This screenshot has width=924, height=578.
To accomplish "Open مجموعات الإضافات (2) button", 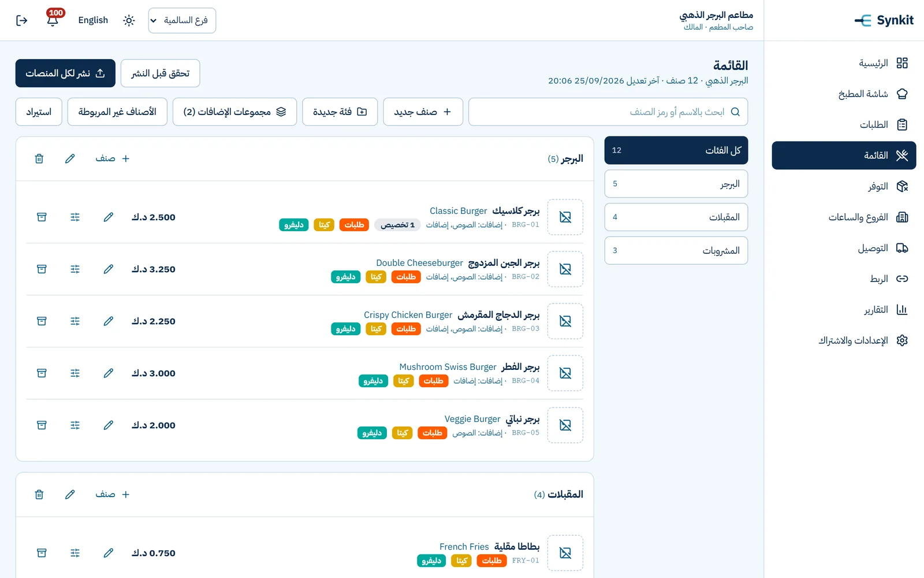I will point(234,112).
